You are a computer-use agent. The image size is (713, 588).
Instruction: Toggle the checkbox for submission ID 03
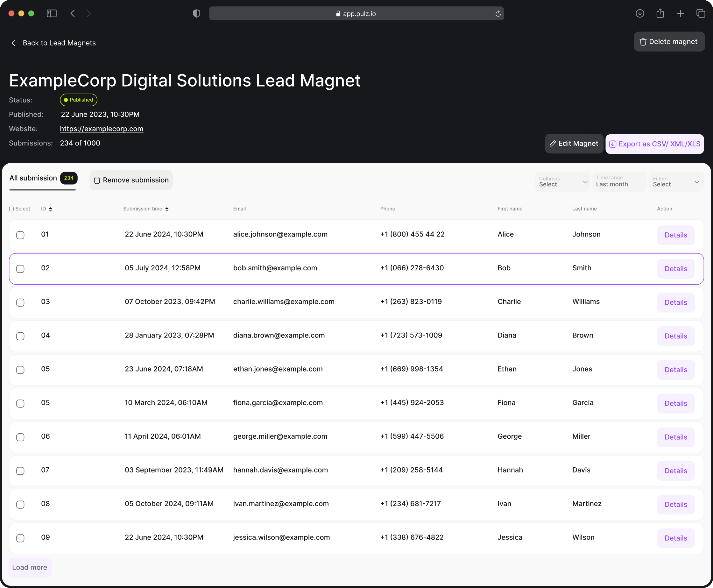click(20, 302)
